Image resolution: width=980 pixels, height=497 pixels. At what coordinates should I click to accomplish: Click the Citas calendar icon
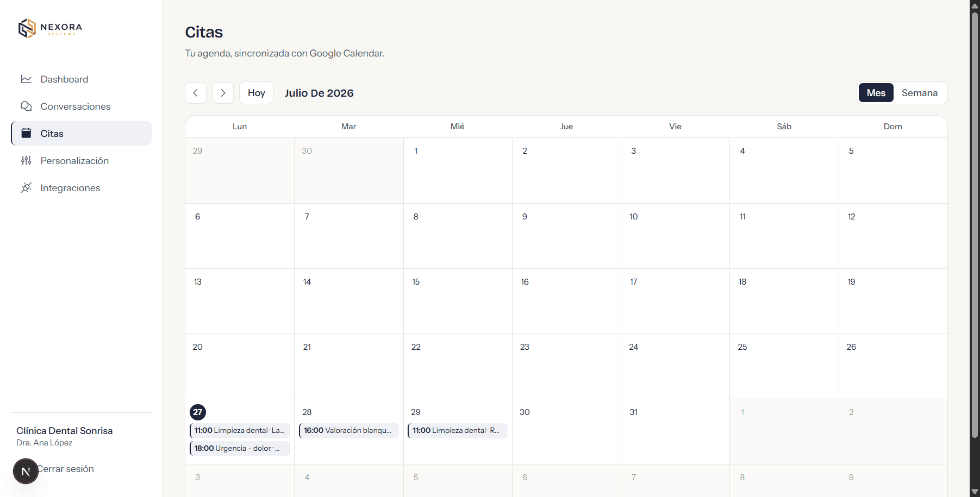coord(26,133)
